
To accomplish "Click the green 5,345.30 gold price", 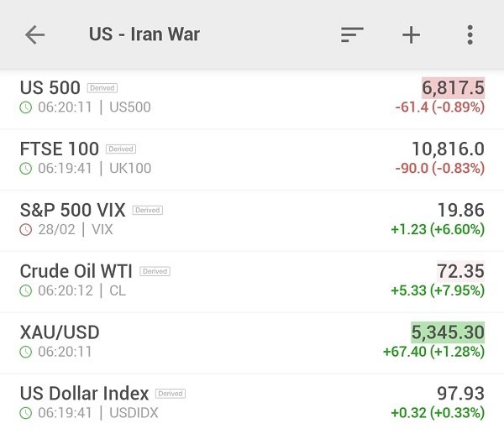I will click(448, 332).
